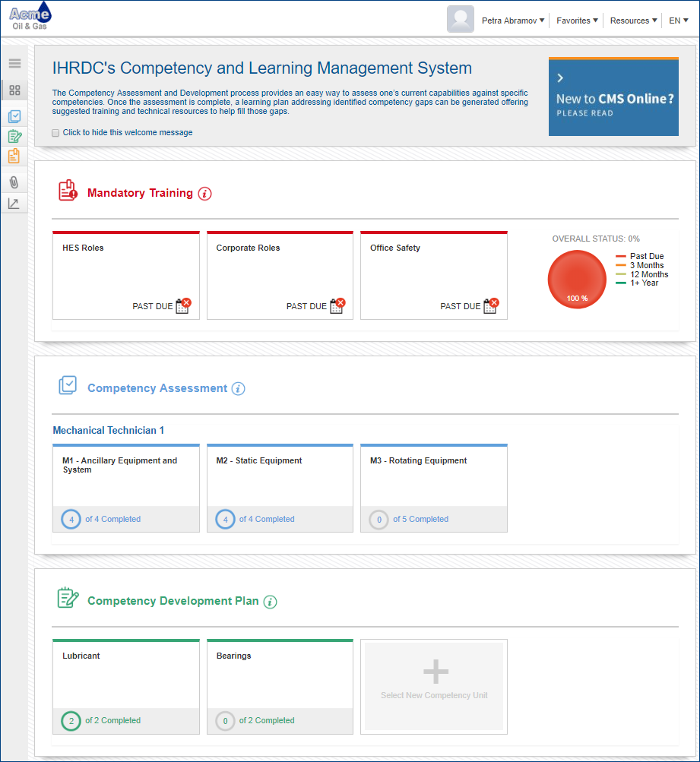Screen dimensions: 700x762
Task: Click the 2 completed circle on Lubricant card
Action: [71, 721]
